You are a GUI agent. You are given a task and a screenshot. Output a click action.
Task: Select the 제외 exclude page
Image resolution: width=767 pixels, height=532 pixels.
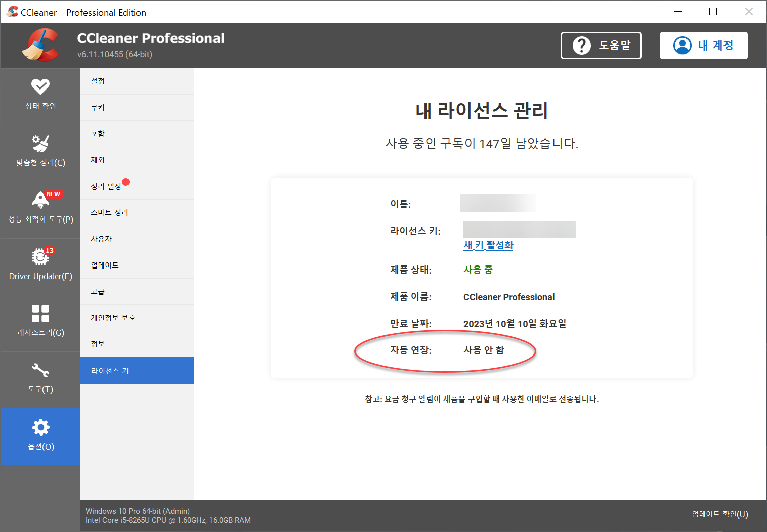click(x=137, y=160)
